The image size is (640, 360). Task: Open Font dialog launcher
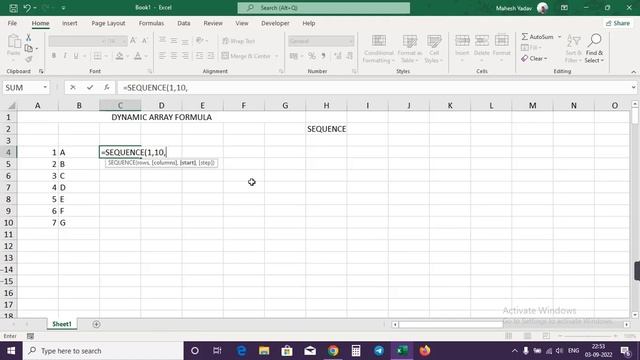tap(150, 71)
